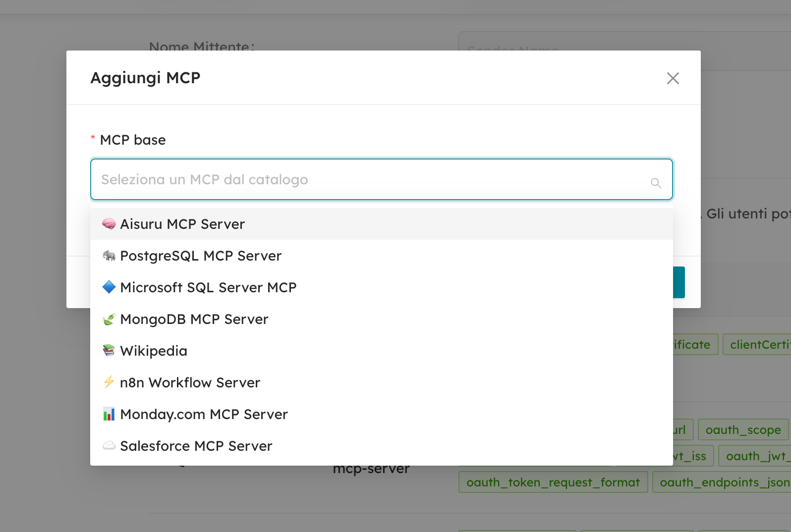Image resolution: width=791 pixels, height=532 pixels.
Task: Close the Aggiungi MCP dialog
Action: [673, 78]
